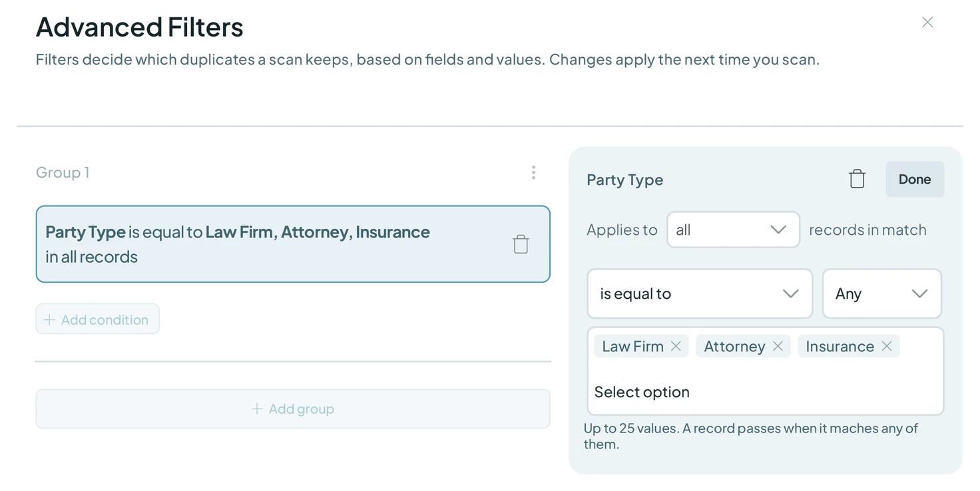This screenshot has width=980, height=491.
Task: Click the 'records in match' text
Action: coord(867,230)
